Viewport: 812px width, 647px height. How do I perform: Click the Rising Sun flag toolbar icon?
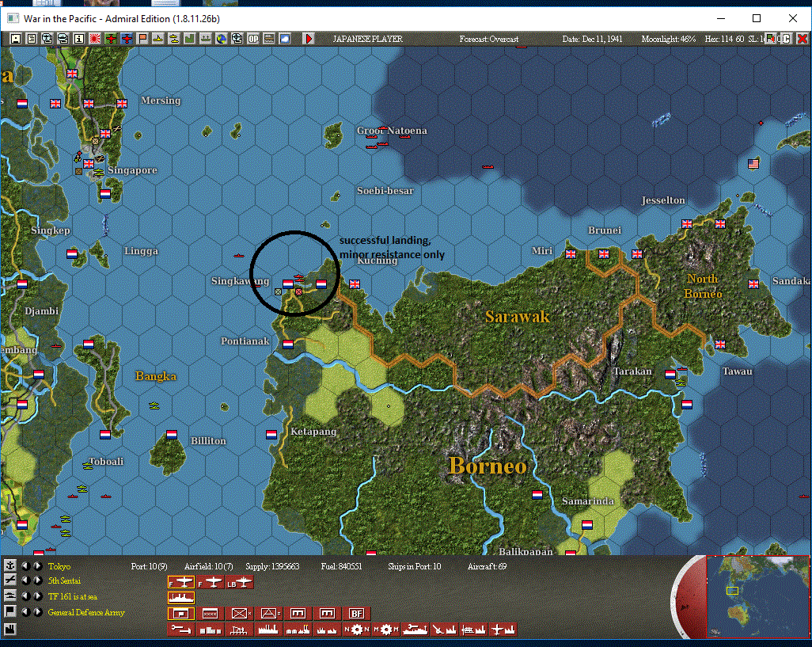[x=95, y=38]
